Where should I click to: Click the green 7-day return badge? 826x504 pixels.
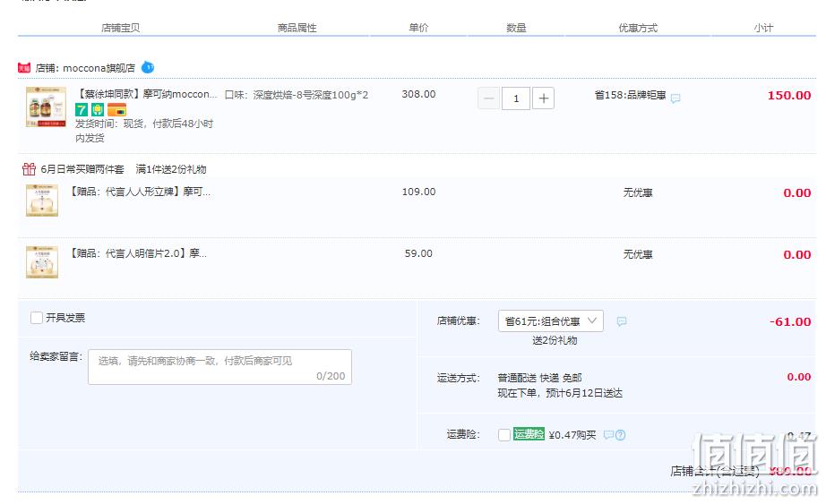[82, 109]
